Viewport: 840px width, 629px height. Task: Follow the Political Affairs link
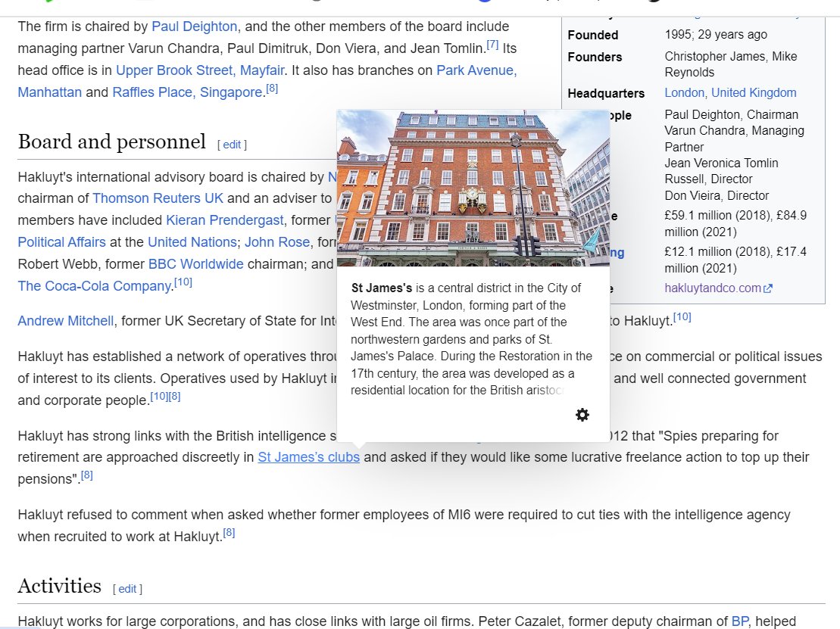tap(61, 242)
